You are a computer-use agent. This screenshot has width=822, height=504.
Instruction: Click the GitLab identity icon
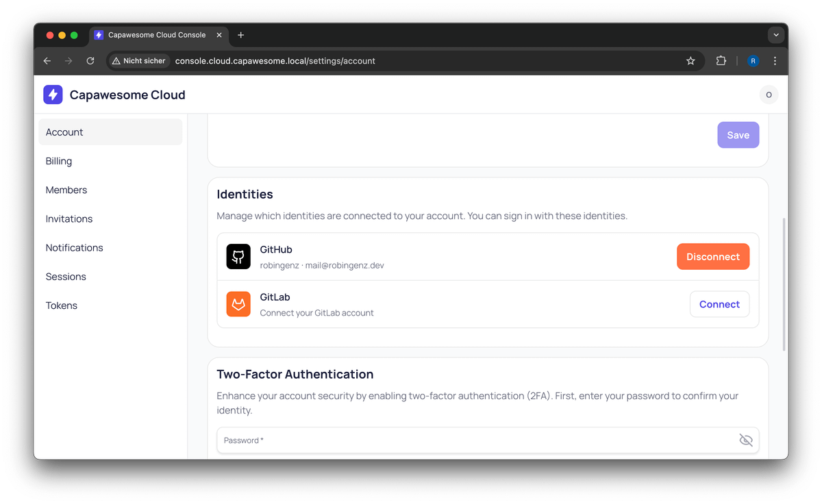click(238, 304)
